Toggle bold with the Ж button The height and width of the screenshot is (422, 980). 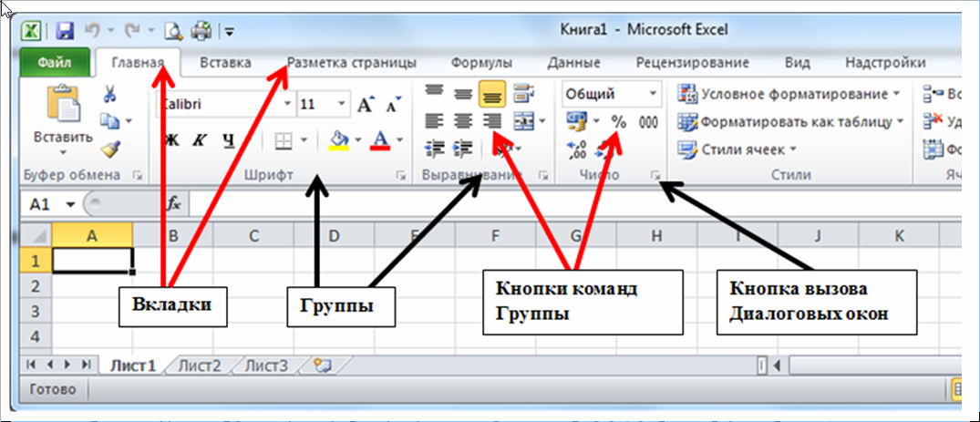point(172,141)
